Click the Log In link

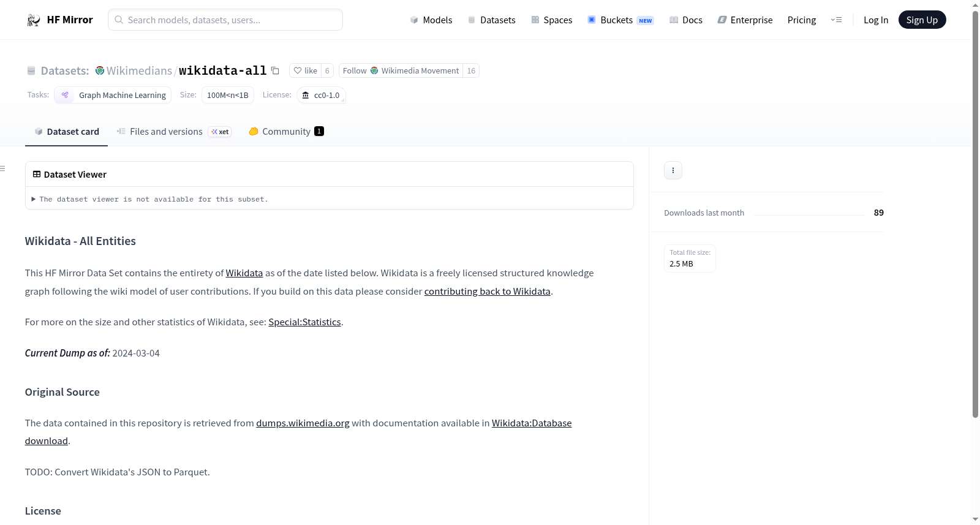click(x=876, y=20)
